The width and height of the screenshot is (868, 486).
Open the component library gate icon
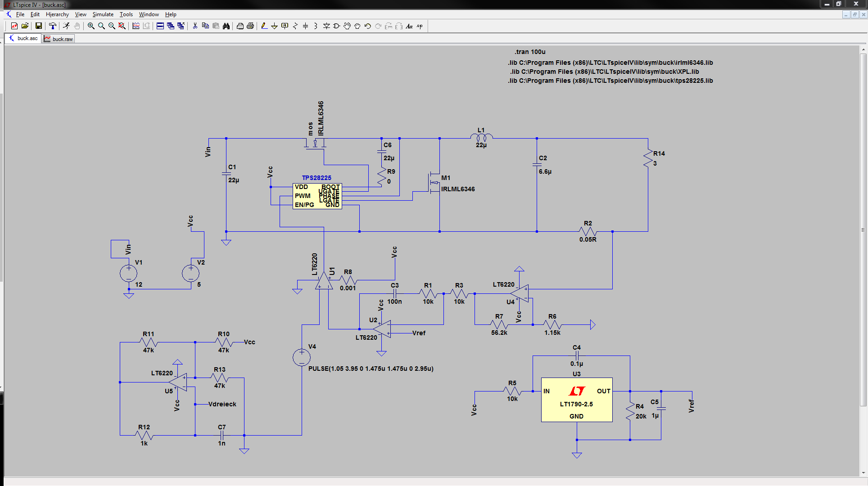tap(337, 26)
